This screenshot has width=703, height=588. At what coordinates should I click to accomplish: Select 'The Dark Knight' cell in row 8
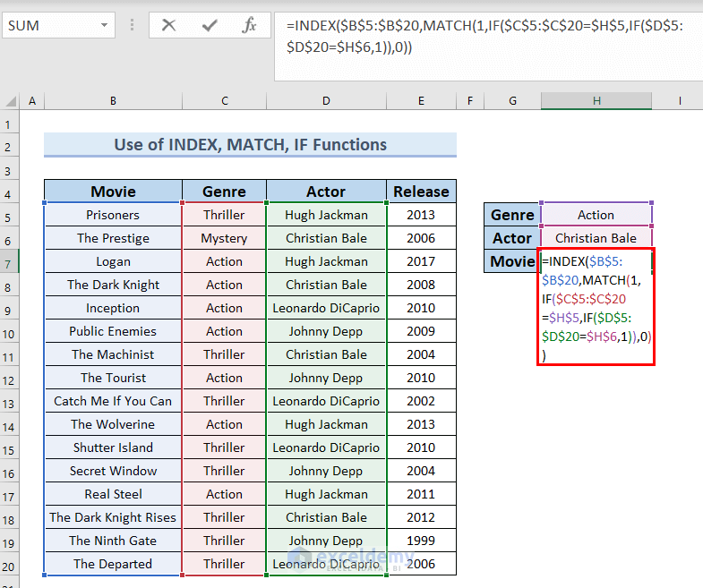pos(113,285)
